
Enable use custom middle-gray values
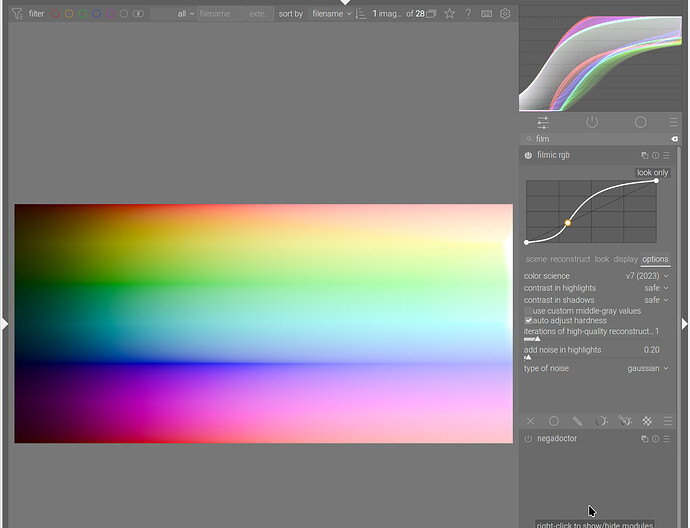click(528, 311)
